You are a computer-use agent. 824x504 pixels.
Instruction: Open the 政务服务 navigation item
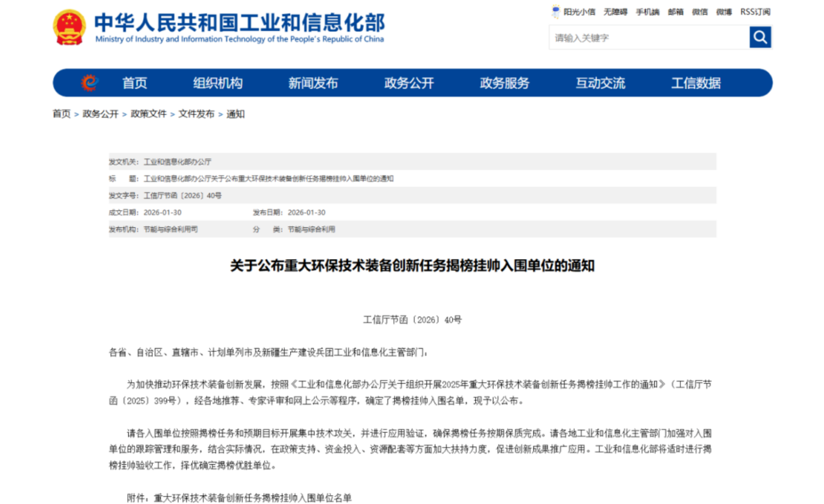(x=504, y=83)
